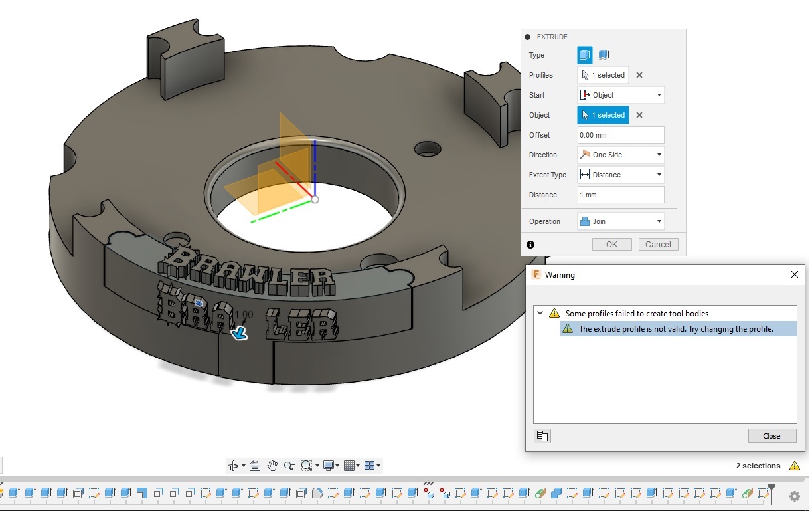Click the info icon in the Extrude dialog
The image size is (812, 511).
pos(530,245)
